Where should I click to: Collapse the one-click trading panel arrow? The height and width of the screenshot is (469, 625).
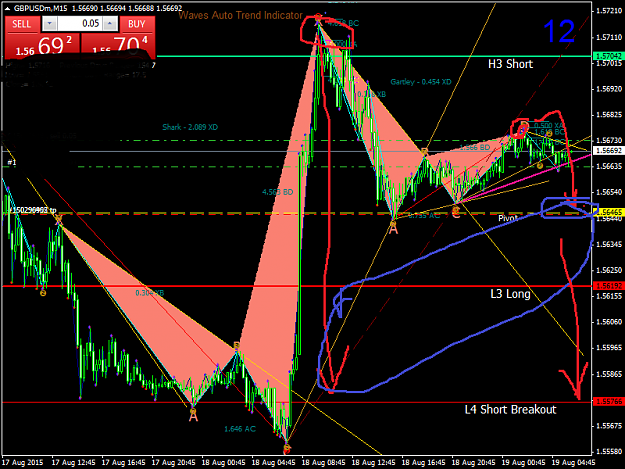8,8
